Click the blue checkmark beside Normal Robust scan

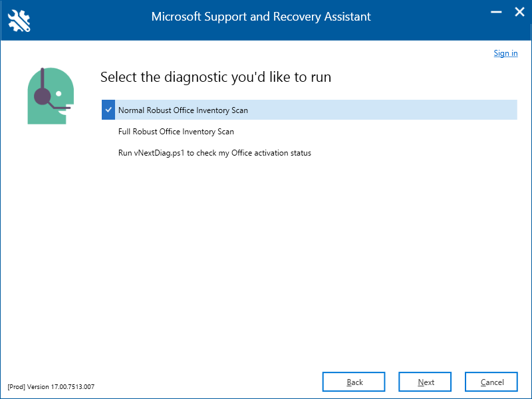(108, 110)
